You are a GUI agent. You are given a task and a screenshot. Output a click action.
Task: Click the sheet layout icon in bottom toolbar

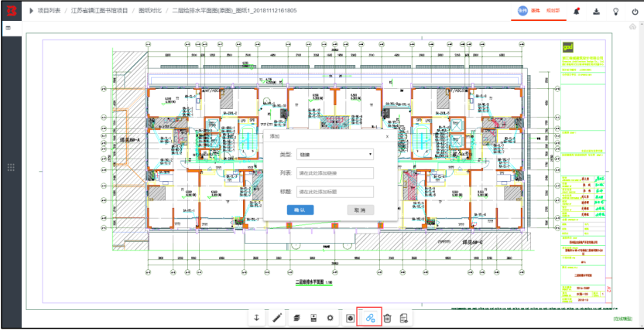pyautogui.click(x=313, y=317)
